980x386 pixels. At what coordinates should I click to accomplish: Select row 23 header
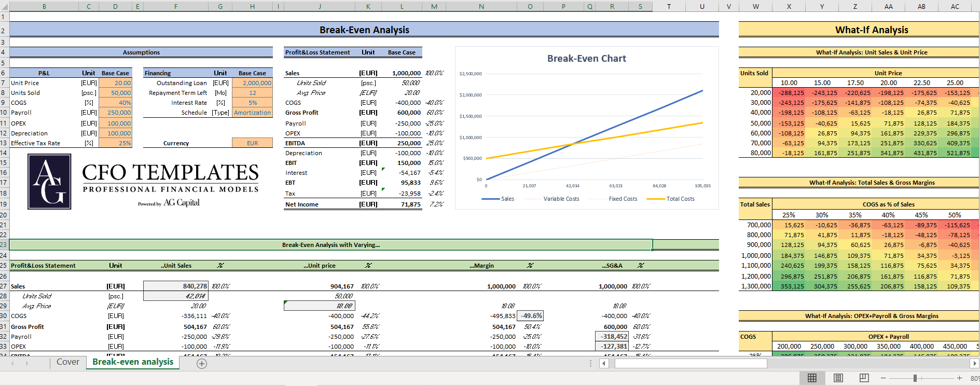click(x=4, y=244)
